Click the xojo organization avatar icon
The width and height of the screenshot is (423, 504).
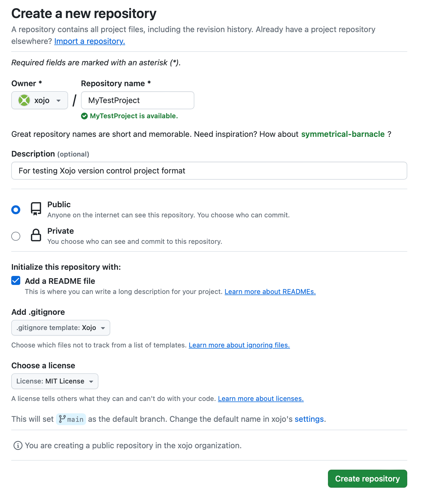click(25, 100)
